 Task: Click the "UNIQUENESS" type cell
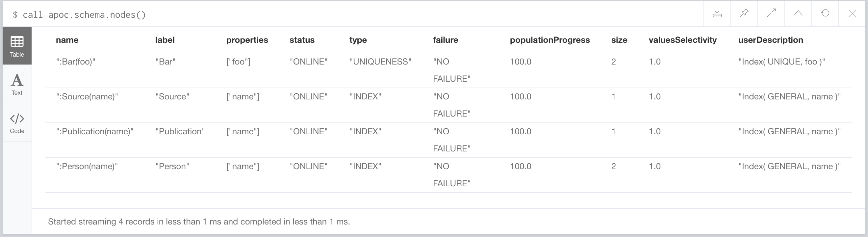click(380, 62)
